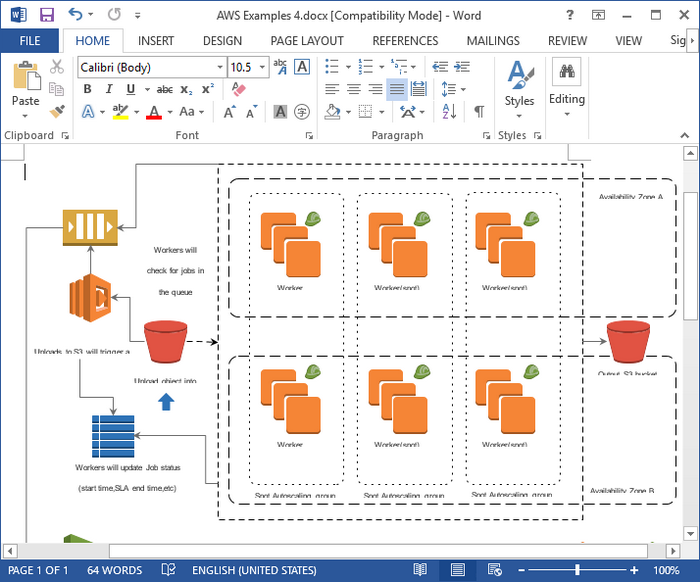Increase paragraph indent
The width and height of the screenshot is (700, 582).
click(x=462, y=67)
